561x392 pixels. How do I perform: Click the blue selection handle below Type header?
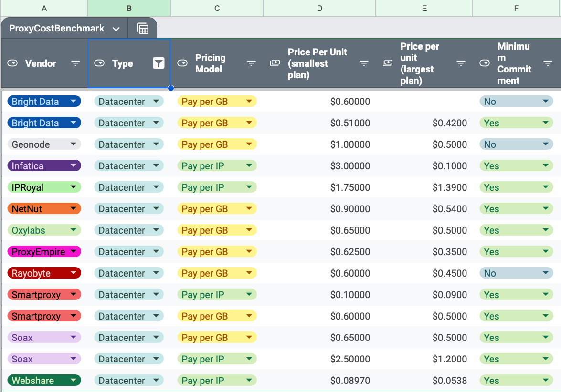170,88
